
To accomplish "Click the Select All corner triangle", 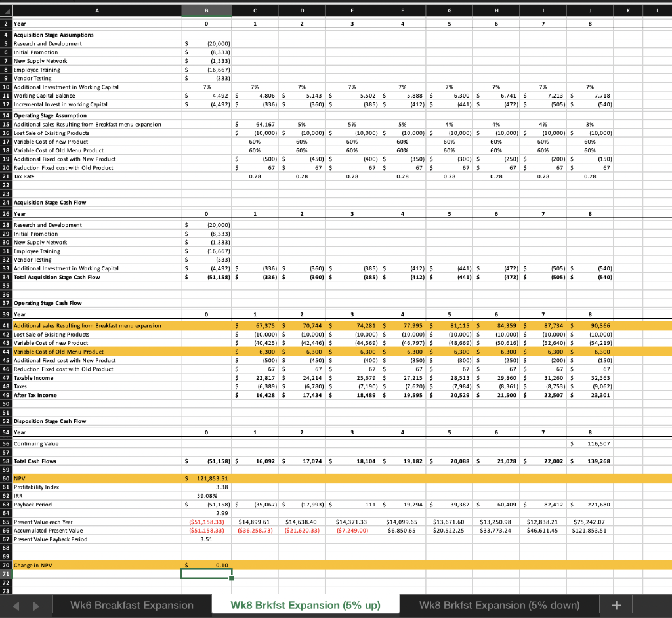I will tap(7, 10).
